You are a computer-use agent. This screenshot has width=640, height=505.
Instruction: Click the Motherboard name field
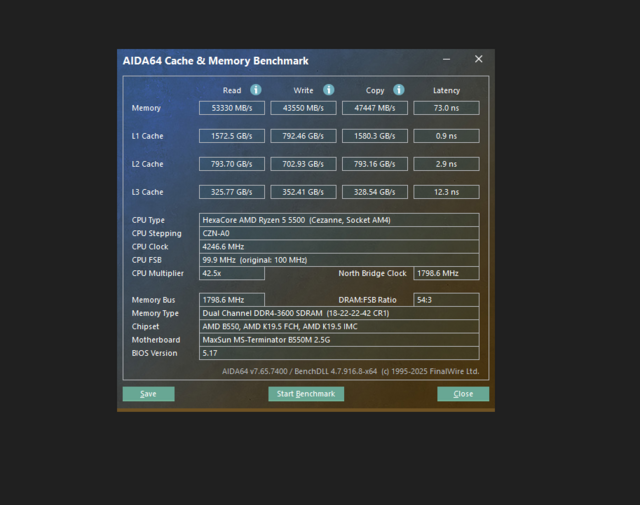click(x=339, y=340)
